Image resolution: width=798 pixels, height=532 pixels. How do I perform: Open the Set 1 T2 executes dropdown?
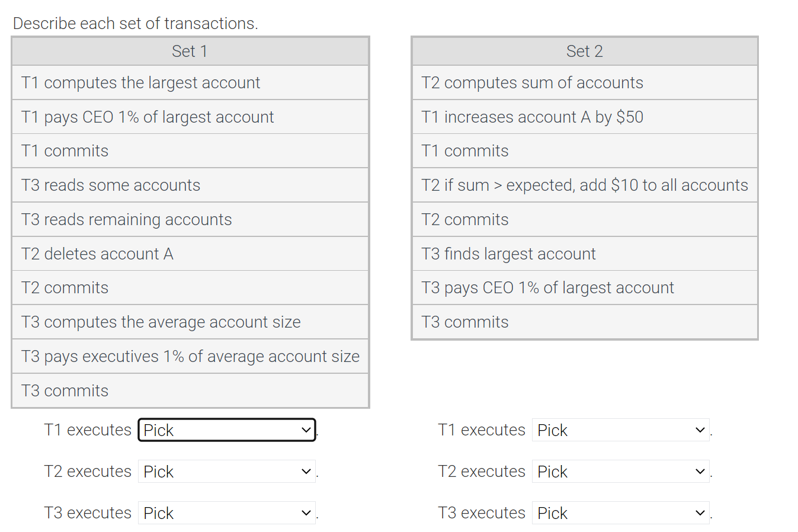coord(227,472)
